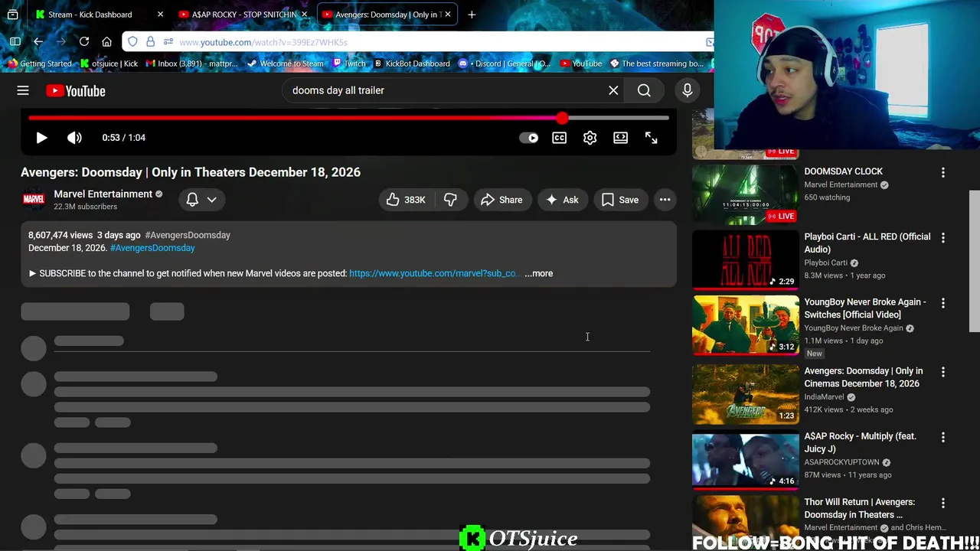
Task: Toggle autoplay switch in player
Action: tap(529, 138)
